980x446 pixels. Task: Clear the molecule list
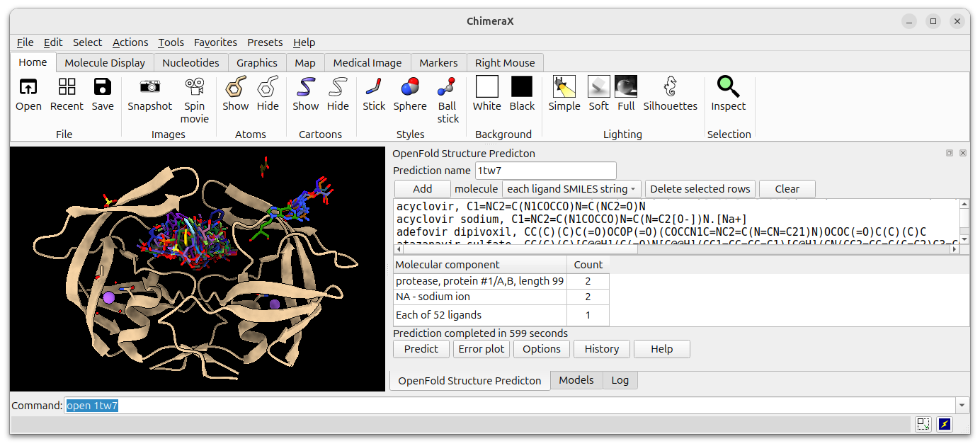[787, 189]
